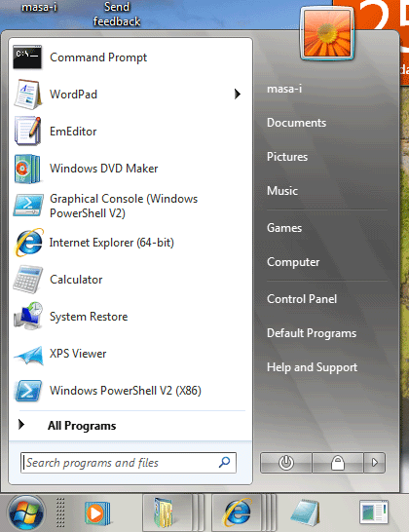Image resolution: width=409 pixels, height=532 pixels.
Task: Open Control Panel from right pane
Action: tap(302, 299)
